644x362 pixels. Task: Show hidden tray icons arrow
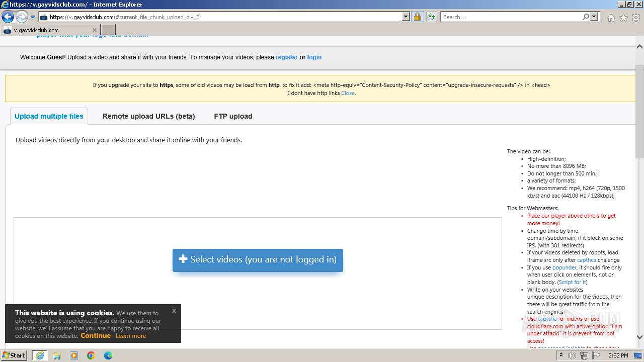point(561,355)
